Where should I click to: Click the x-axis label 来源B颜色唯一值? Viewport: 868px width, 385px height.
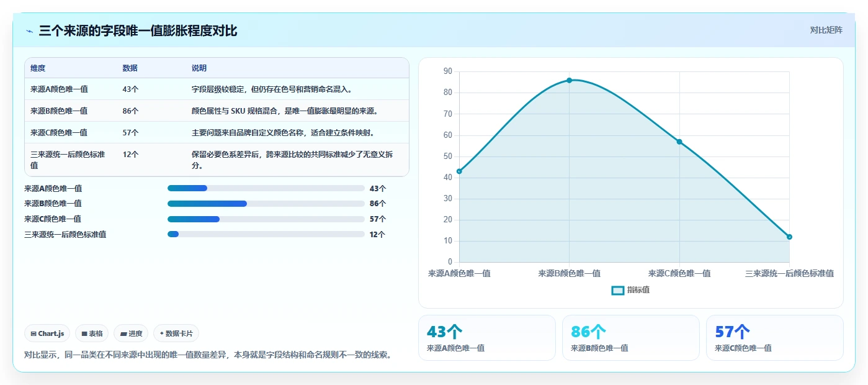coord(569,273)
